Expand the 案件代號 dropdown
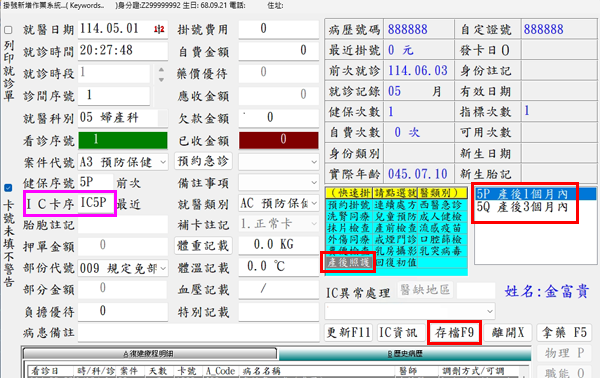This screenshot has width=600, height=378. 163,162
